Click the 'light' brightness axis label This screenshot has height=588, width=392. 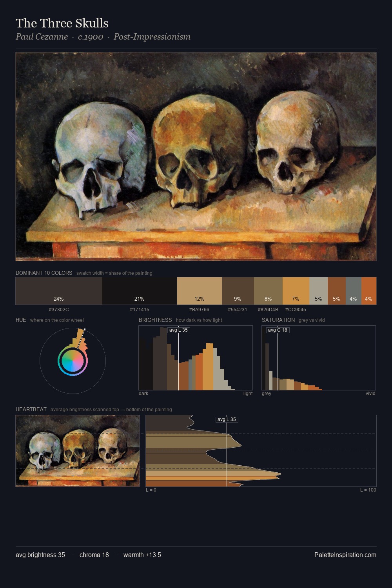point(248,394)
